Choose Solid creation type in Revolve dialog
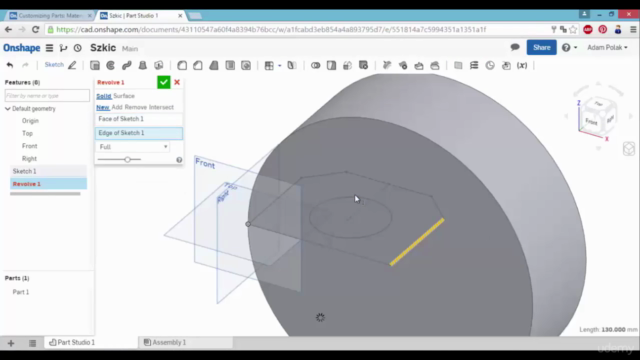 pyautogui.click(x=104, y=96)
